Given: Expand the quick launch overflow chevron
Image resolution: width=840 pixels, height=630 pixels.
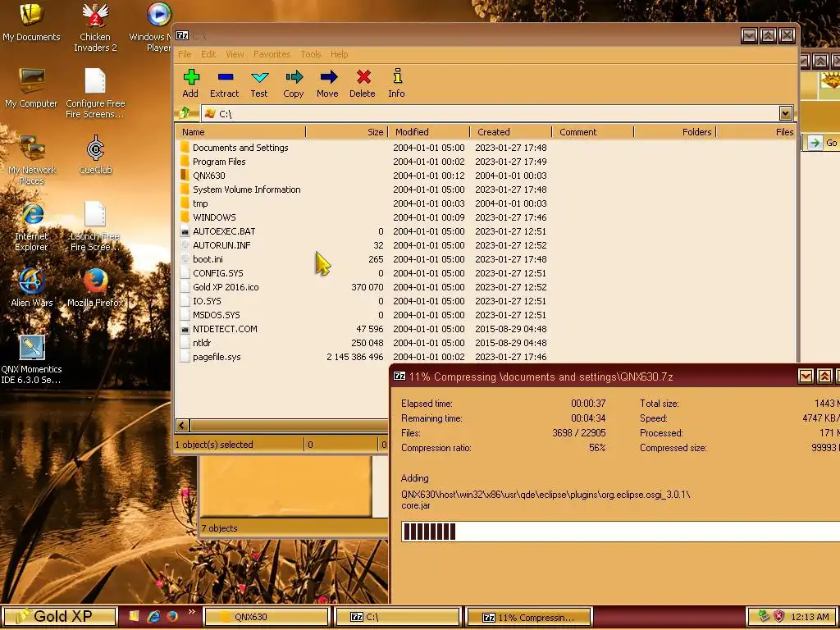Looking at the screenshot, I should pos(192,612).
